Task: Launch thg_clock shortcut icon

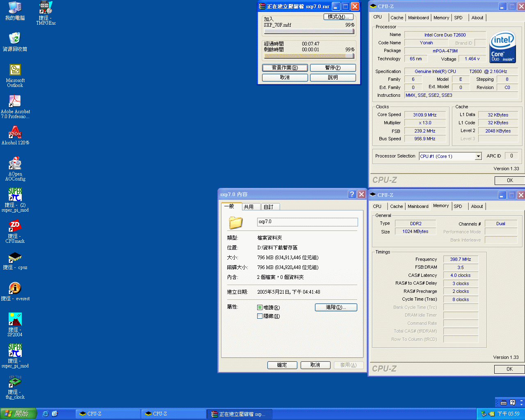Action: [x=15, y=381]
